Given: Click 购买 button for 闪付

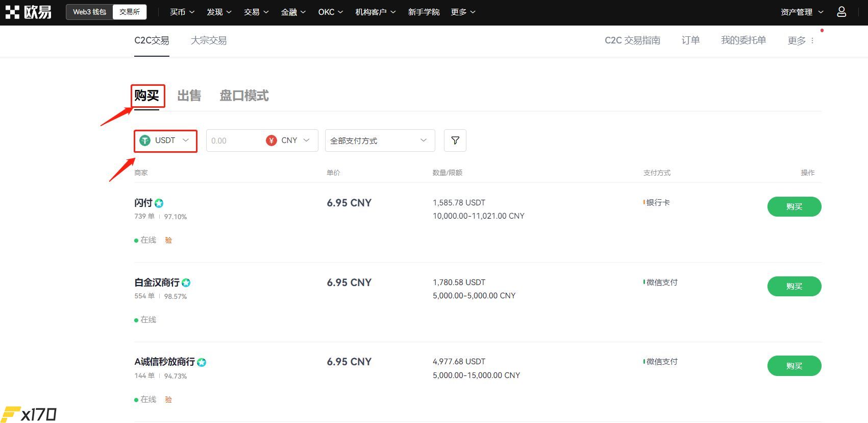Looking at the screenshot, I should (x=795, y=207).
